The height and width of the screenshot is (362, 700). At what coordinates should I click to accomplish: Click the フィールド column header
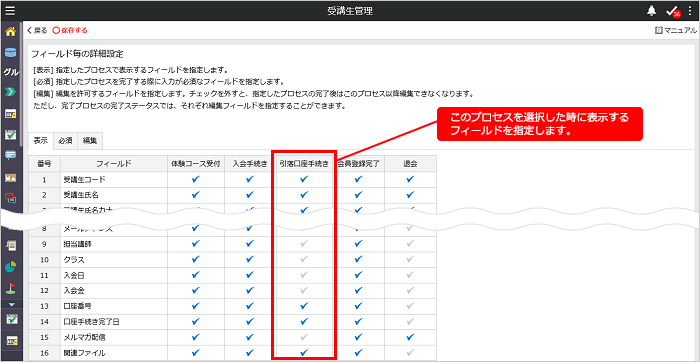tap(113, 164)
